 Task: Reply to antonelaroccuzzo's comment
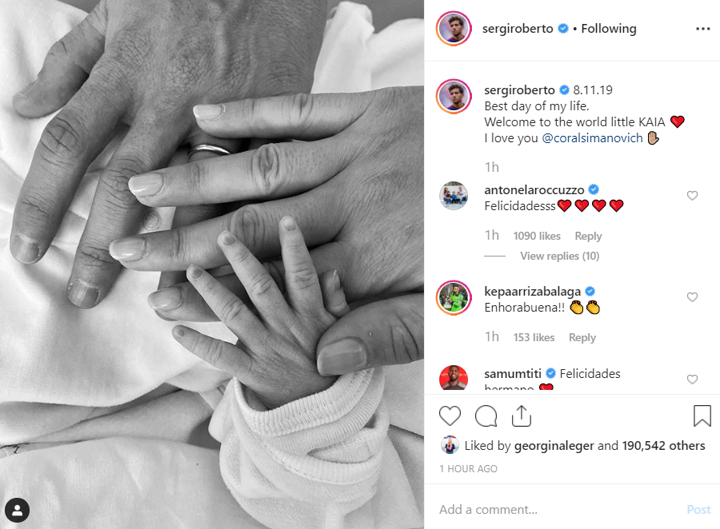pyautogui.click(x=588, y=236)
